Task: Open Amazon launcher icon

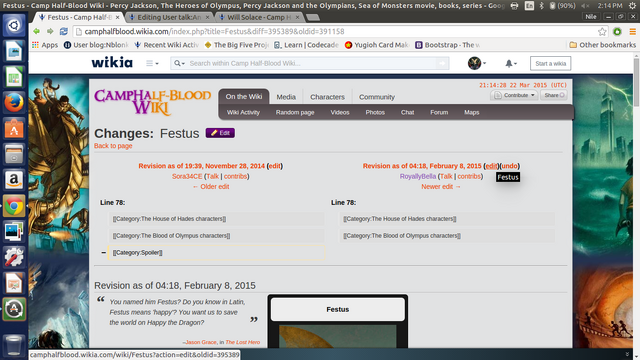Action: 14,180
